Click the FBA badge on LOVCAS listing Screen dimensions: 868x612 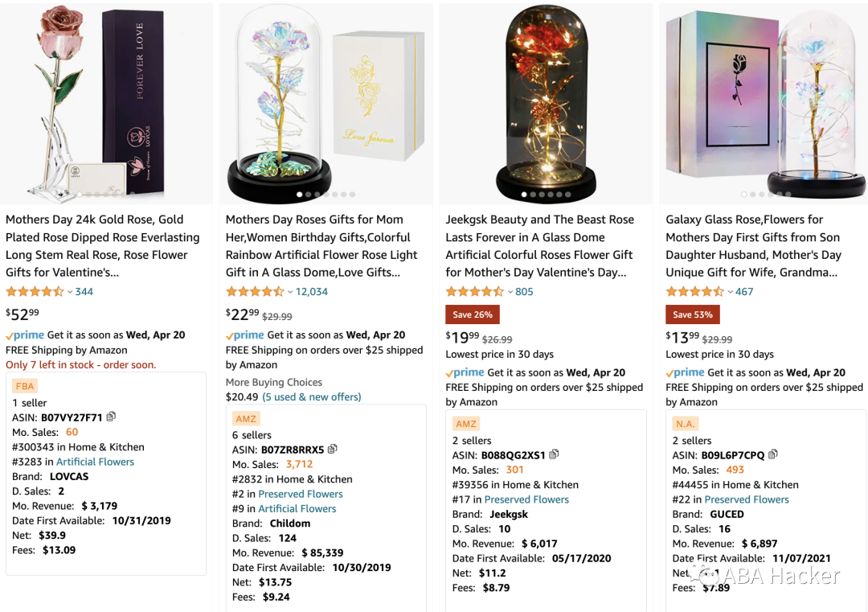coord(25,386)
